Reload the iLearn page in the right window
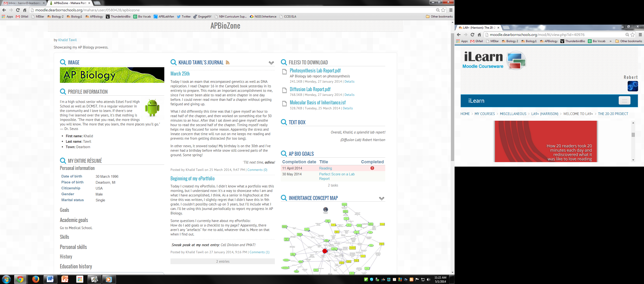This screenshot has height=284, width=644. 472,35
